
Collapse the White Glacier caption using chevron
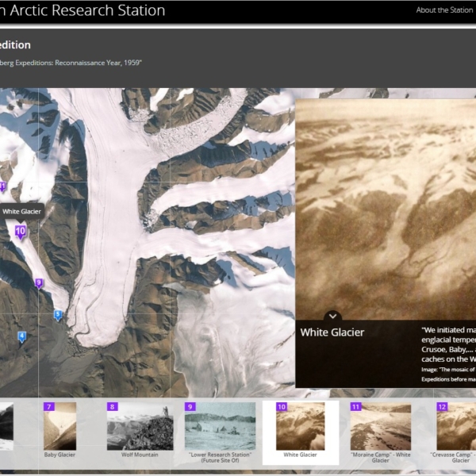(333, 316)
